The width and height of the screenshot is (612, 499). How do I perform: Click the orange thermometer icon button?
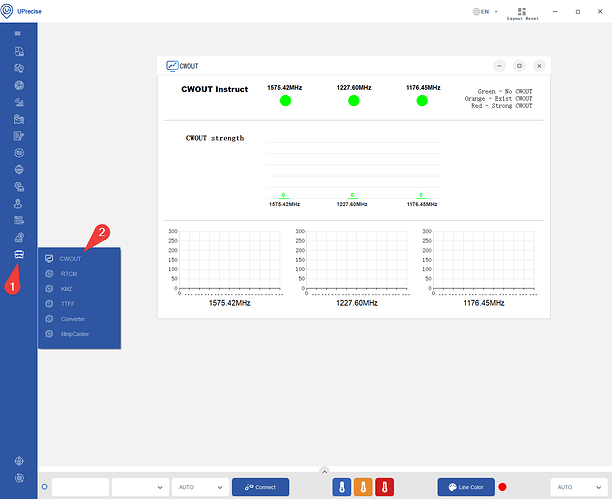364,487
